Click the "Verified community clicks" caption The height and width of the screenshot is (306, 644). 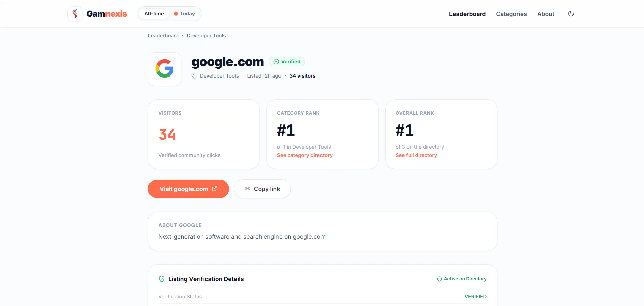[189, 155]
